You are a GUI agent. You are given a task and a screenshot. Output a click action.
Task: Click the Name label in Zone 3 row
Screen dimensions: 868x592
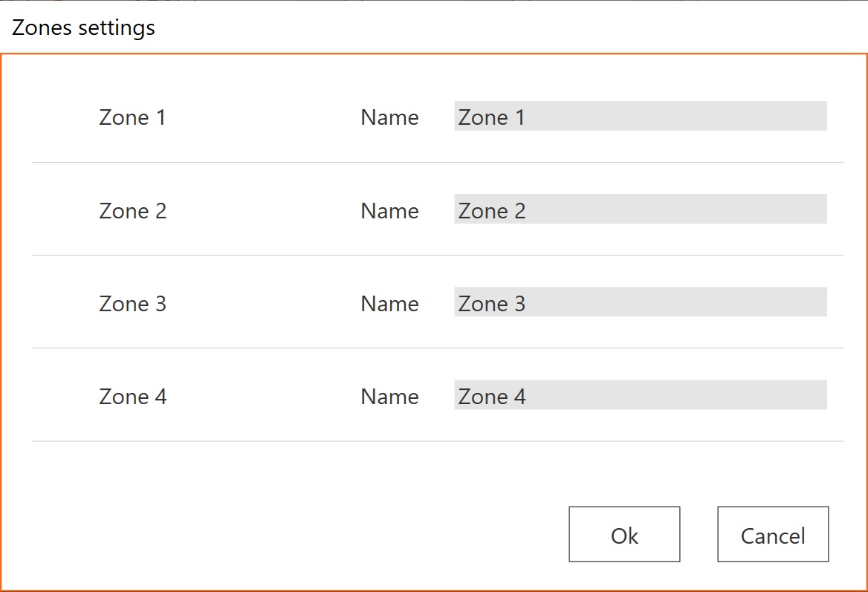tap(389, 304)
